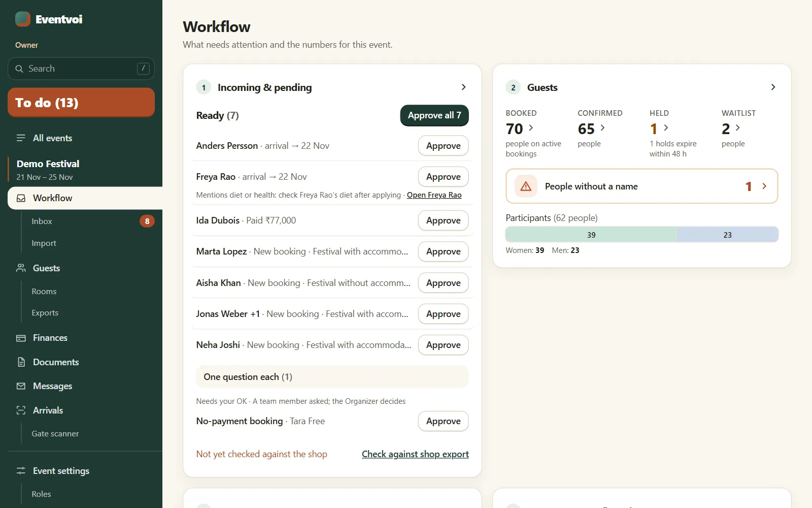The height and width of the screenshot is (508, 812).
Task: Expand the Guests card chevron
Action: (x=773, y=87)
